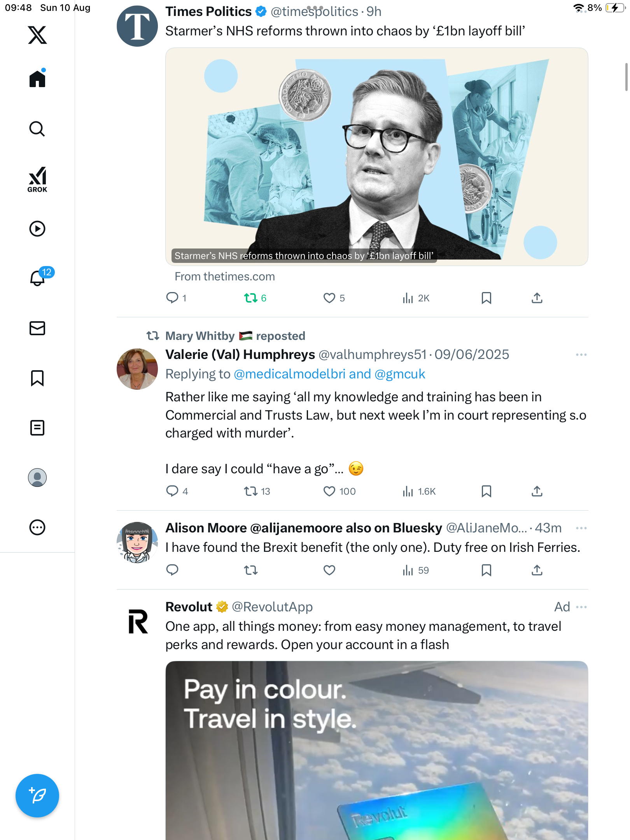The image size is (630, 840).
Task: Like Valerie Humphreys' reply
Action: [x=329, y=492]
